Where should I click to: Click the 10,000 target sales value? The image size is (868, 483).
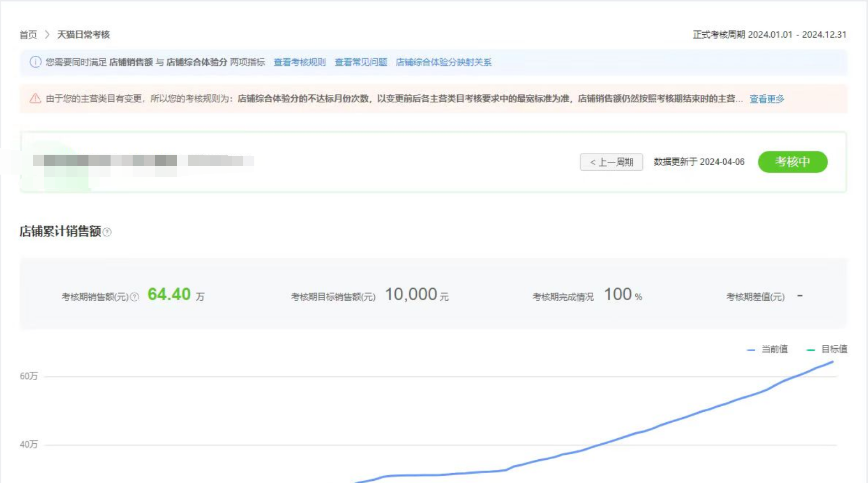pyautogui.click(x=411, y=295)
